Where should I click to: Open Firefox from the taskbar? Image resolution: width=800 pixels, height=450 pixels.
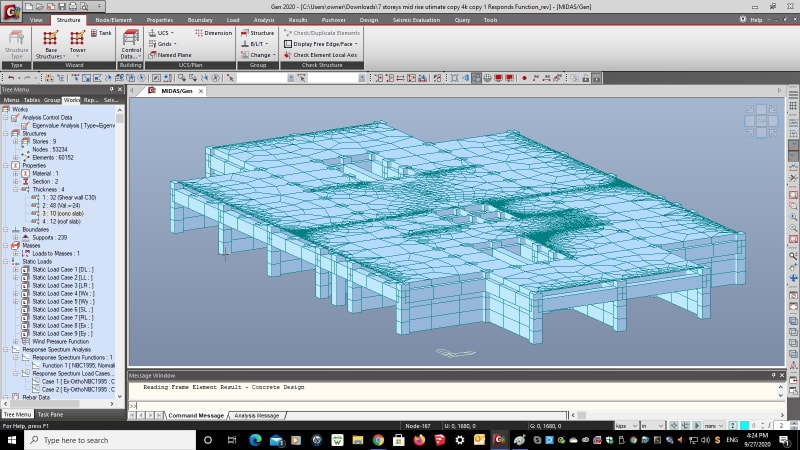(x=419, y=440)
